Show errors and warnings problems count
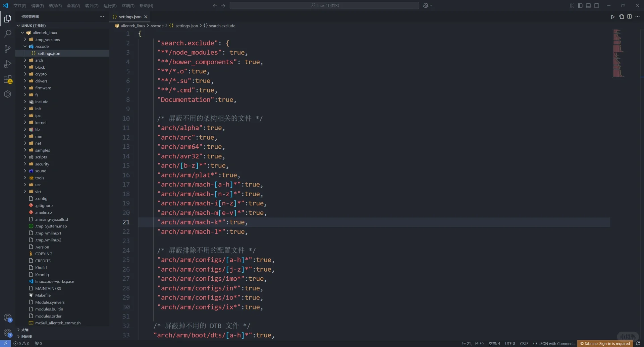644x347 pixels. 21,344
